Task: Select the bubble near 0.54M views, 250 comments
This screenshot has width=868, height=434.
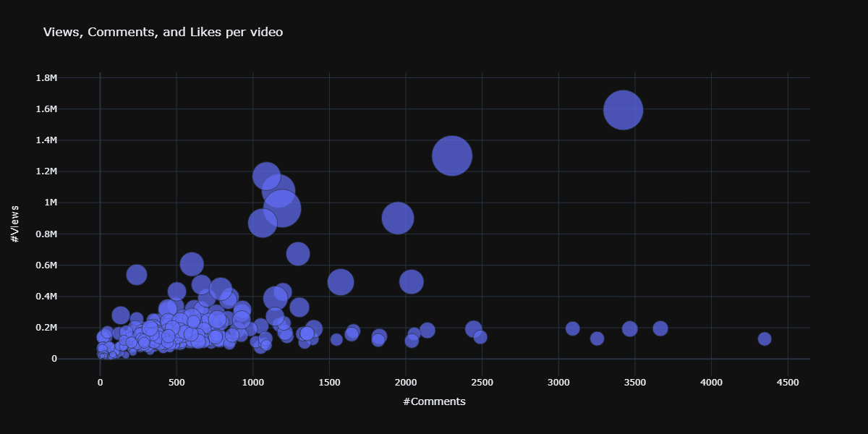Action: point(137,274)
